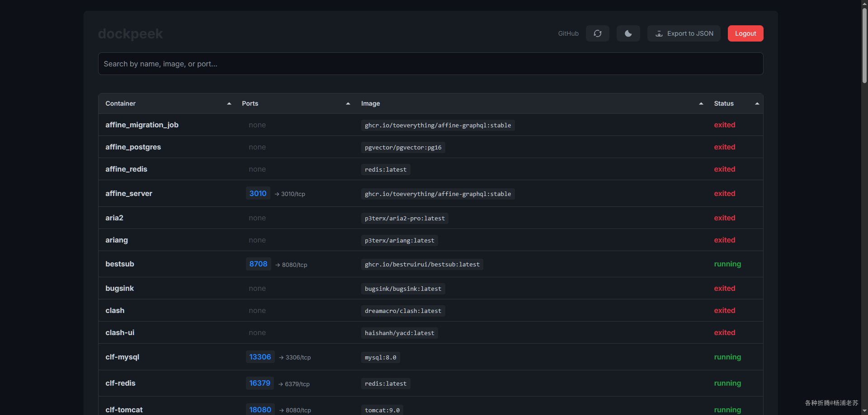Select affine_redis container name
Image resolution: width=868 pixels, height=415 pixels.
click(x=126, y=169)
